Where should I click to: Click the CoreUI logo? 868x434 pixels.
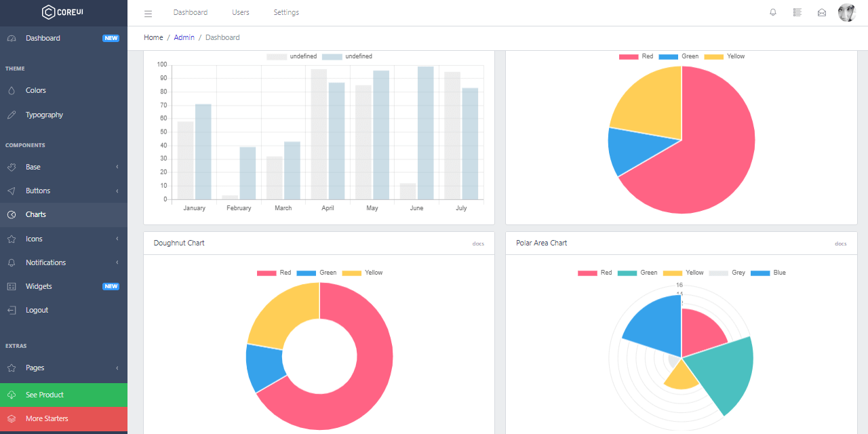click(x=63, y=12)
